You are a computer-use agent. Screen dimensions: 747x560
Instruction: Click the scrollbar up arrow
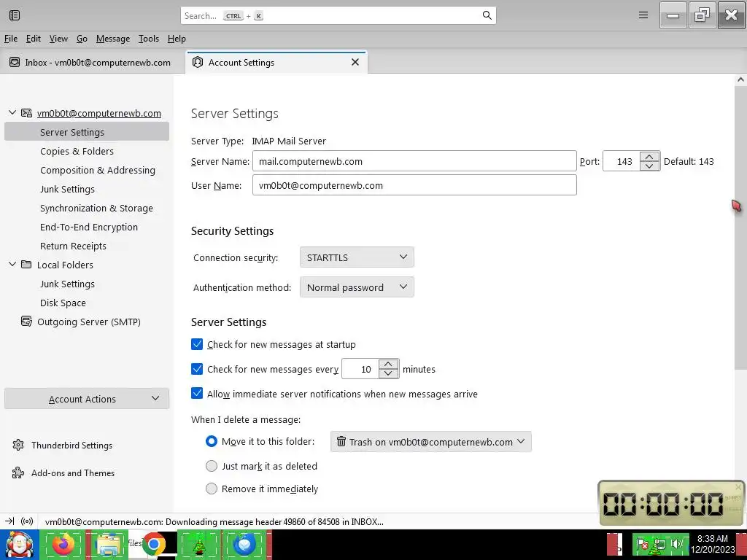[x=740, y=79]
